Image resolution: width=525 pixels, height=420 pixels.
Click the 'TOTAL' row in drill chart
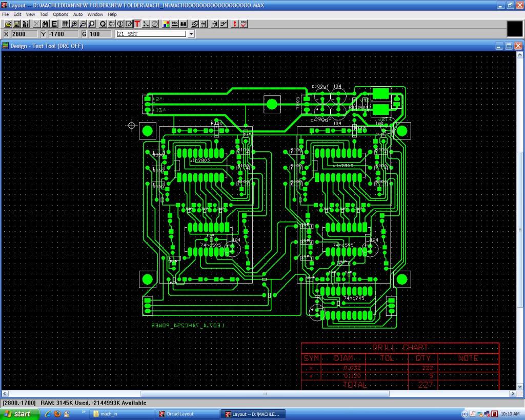(400, 385)
